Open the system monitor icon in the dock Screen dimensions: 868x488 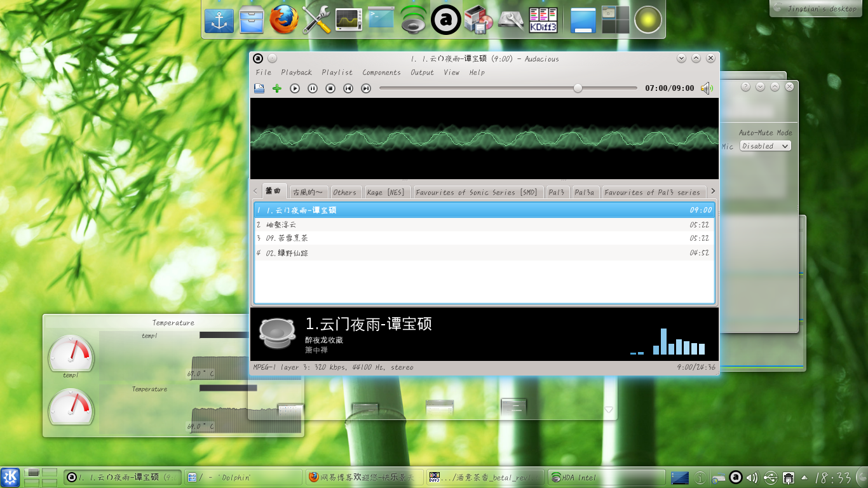pos(349,20)
